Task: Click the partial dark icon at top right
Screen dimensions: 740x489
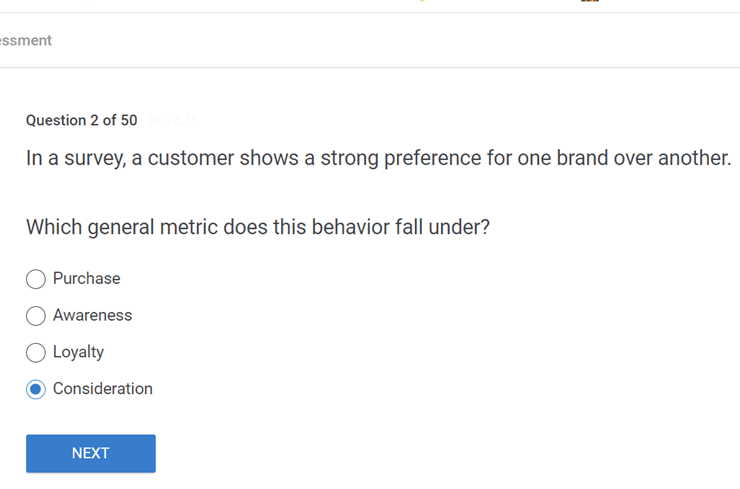Action: pos(589,1)
